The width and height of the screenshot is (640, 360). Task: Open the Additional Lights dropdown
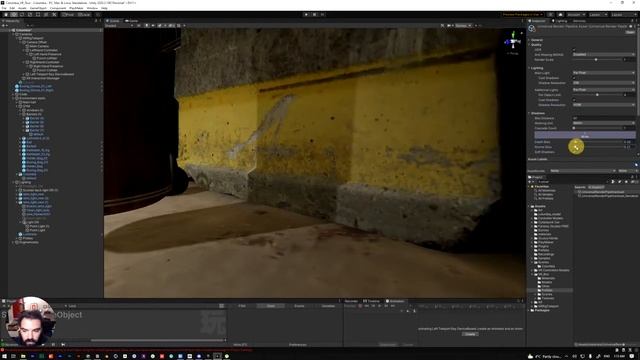[604, 89]
